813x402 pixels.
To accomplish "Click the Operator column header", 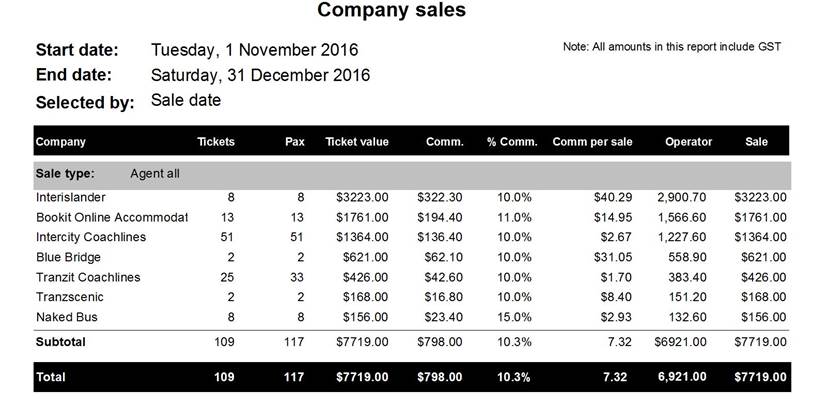I will point(689,142).
